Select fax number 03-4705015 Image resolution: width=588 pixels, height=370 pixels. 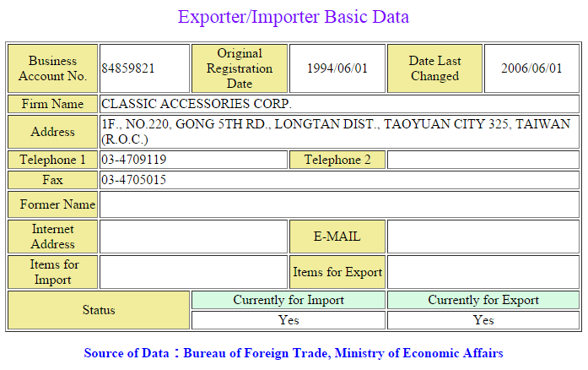134,180
